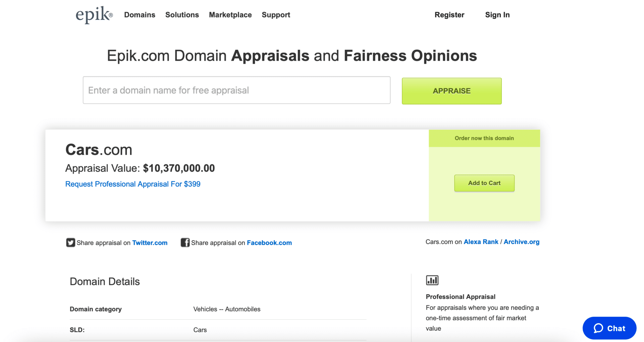Click the bar chart Professional Appraisal icon
Viewport: 644px width, 342px height.
432,280
